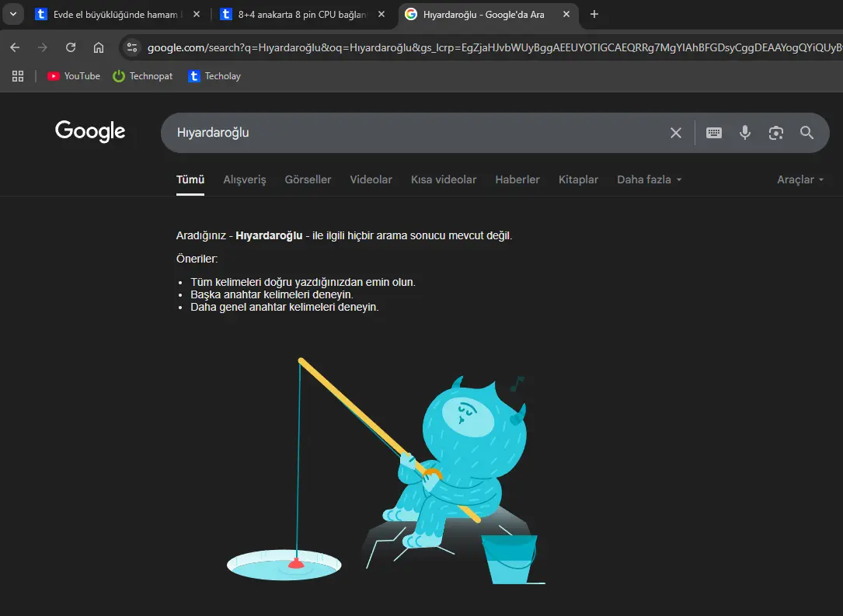Open the tab search dropdown arrow
The width and height of the screenshot is (843, 616).
[13, 15]
